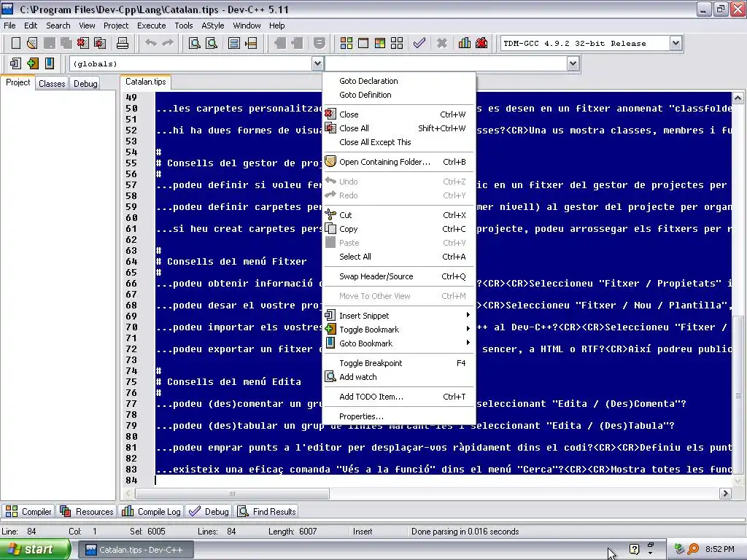The height and width of the screenshot is (560, 747).
Task: Open the AStyle menu
Action: (212, 26)
